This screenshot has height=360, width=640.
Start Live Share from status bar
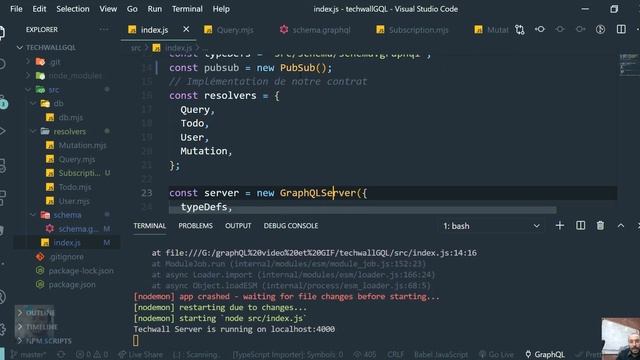140,355
